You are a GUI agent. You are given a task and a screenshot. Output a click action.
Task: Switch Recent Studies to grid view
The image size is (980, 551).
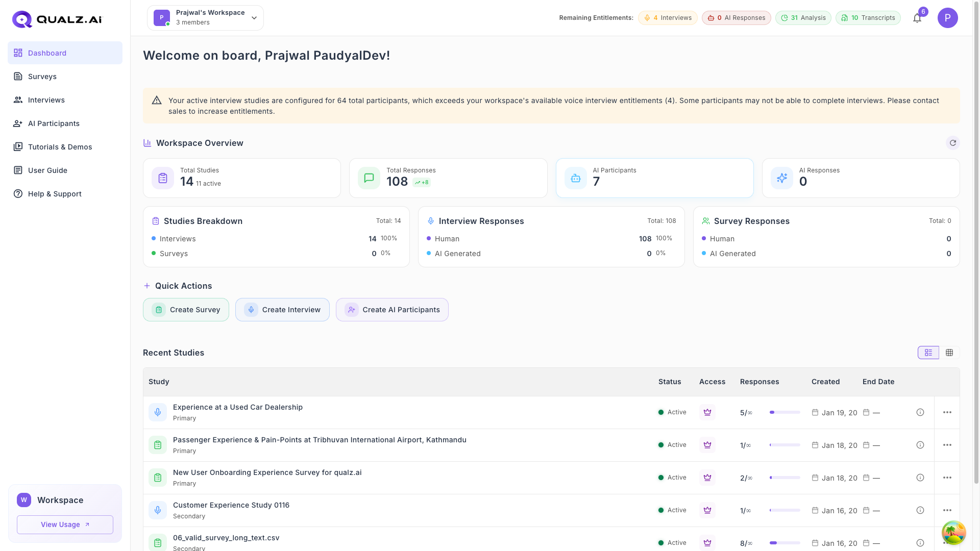coord(950,353)
